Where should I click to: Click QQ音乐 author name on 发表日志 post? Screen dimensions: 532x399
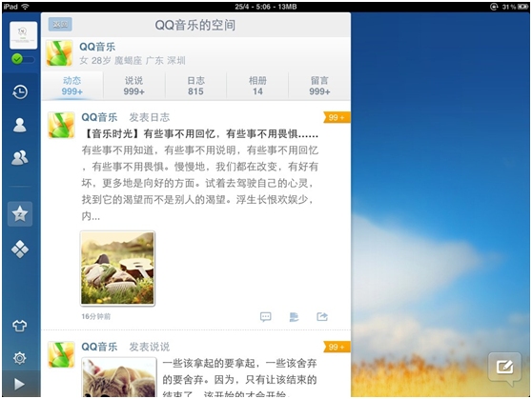pyautogui.click(x=99, y=117)
